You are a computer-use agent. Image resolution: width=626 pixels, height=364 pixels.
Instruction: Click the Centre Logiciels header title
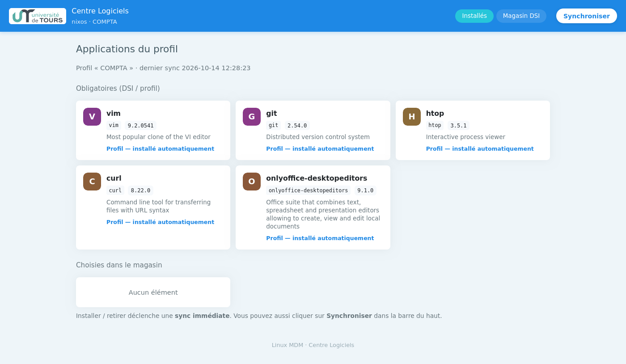pos(100,11)
